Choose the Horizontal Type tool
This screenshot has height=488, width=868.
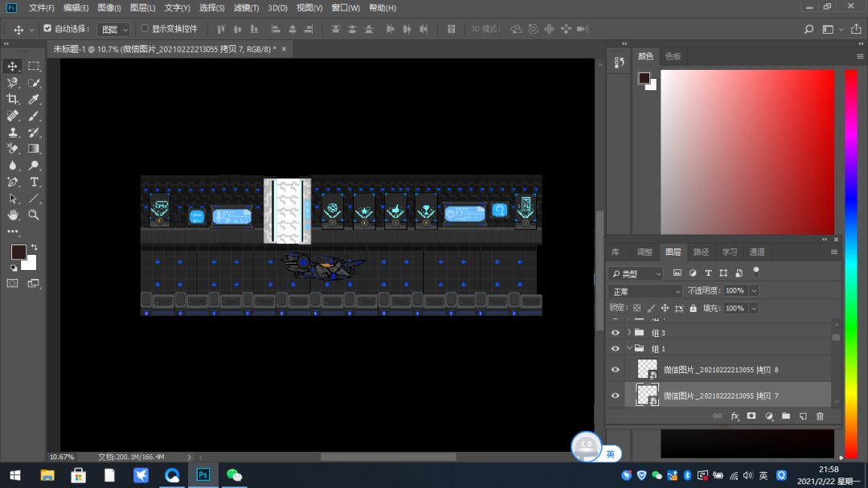[34, 182]
